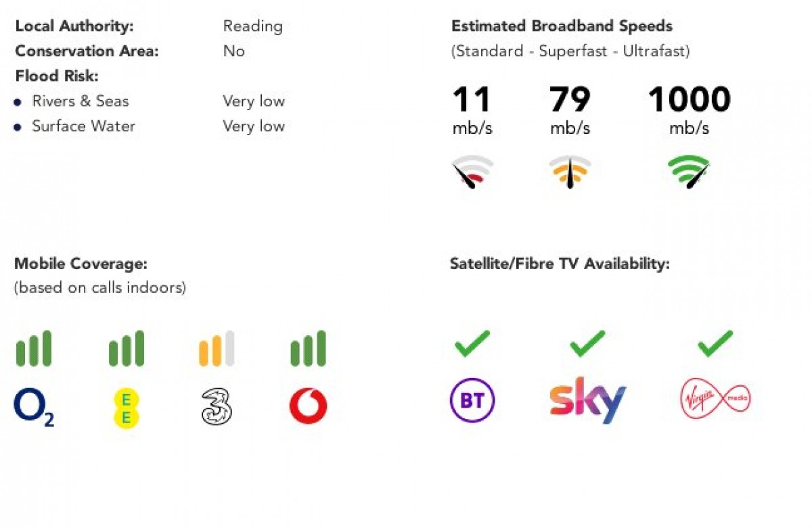
Task: Click the Reading local authority value
Action: [252, 26]
